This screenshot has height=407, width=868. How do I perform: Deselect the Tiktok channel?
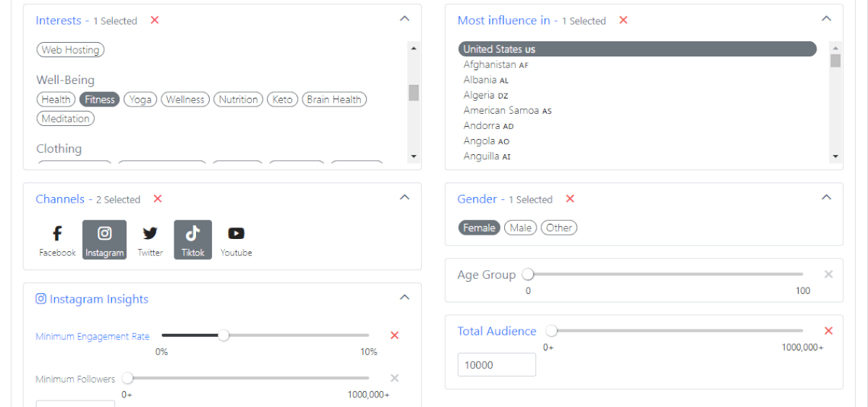click(192, 240)
